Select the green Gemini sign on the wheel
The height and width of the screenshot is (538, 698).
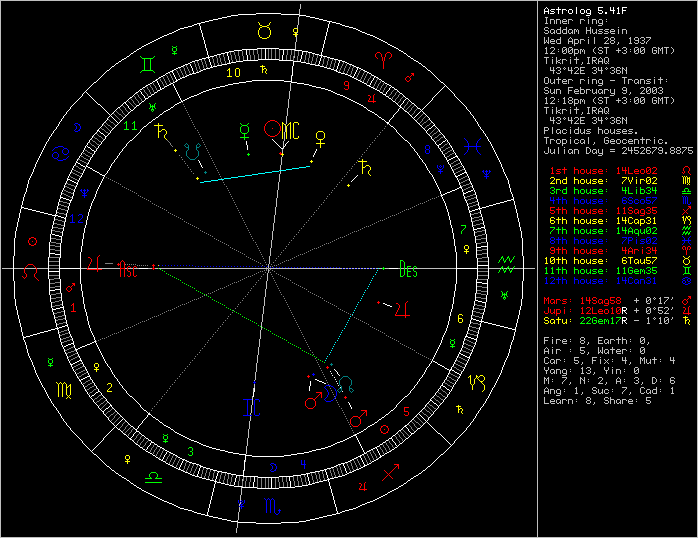(147, 63)
